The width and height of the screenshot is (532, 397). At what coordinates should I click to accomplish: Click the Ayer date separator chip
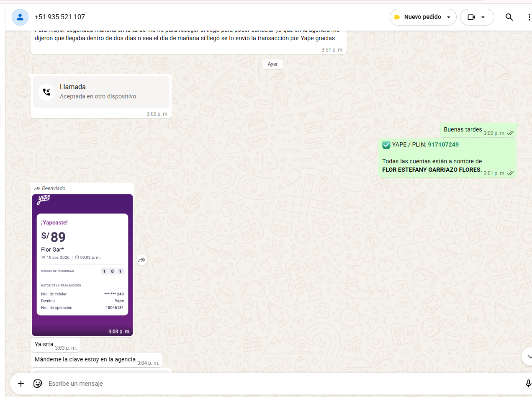point(272,64)
